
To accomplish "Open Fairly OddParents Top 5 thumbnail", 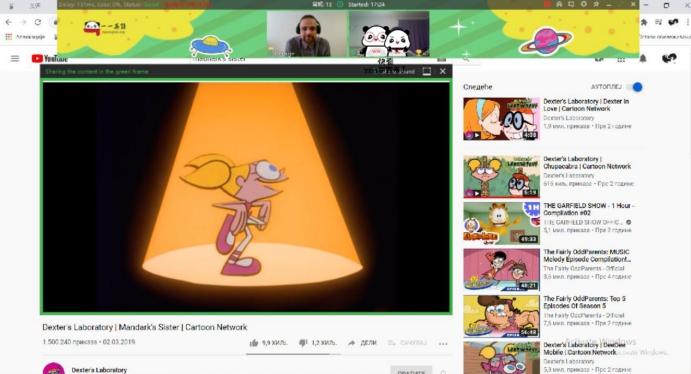I will tap(502, 316).
